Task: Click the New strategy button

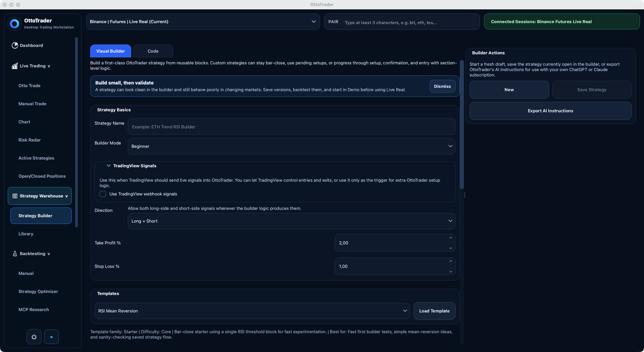Action: [x=509, y=90]
